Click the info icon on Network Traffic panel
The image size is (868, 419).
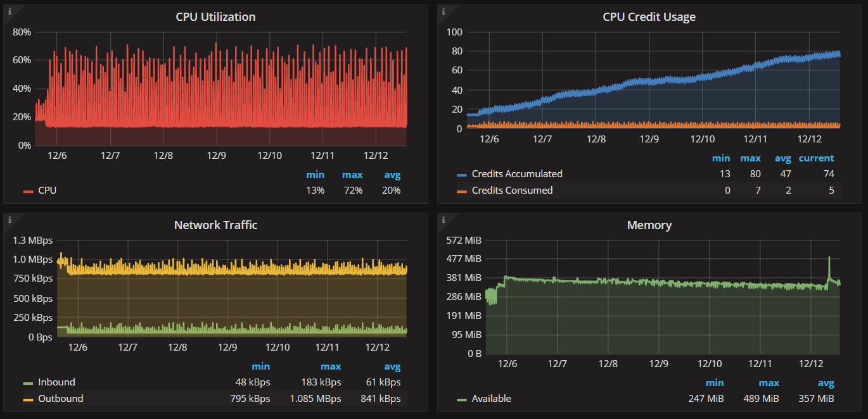pyautogui.click(x=9, y=220)
